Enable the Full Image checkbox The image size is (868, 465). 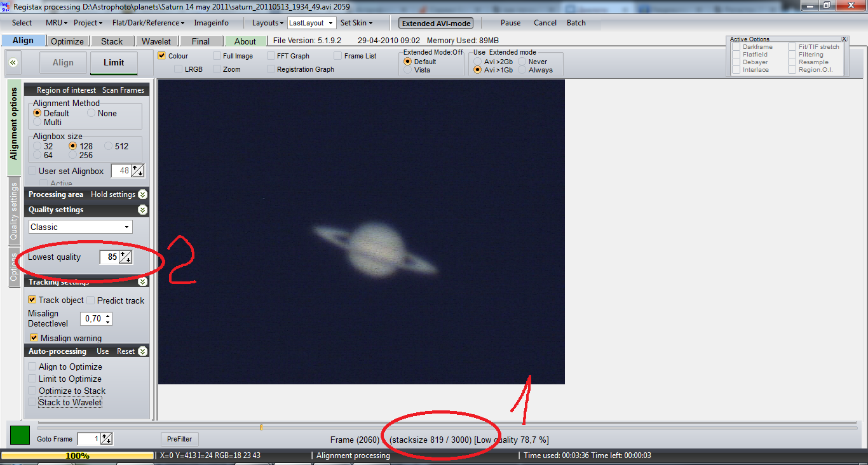(217, 56)
